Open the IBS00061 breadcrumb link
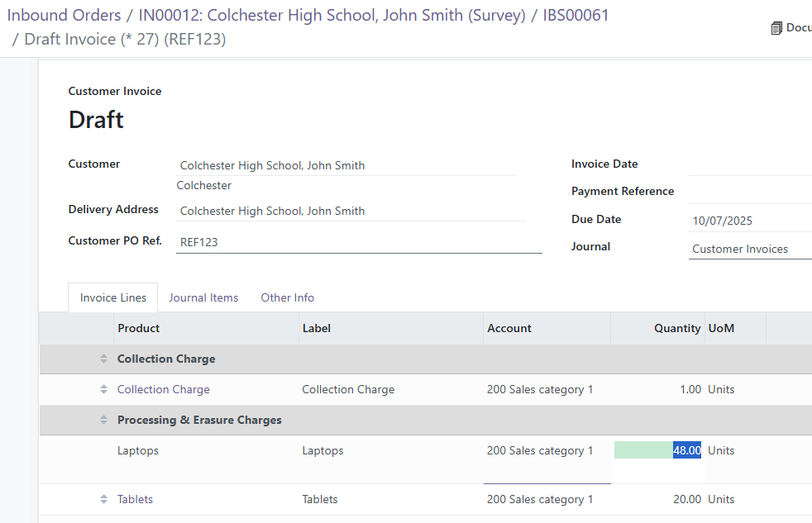Viewport: 812px width, 523px height. coord(576,16)
